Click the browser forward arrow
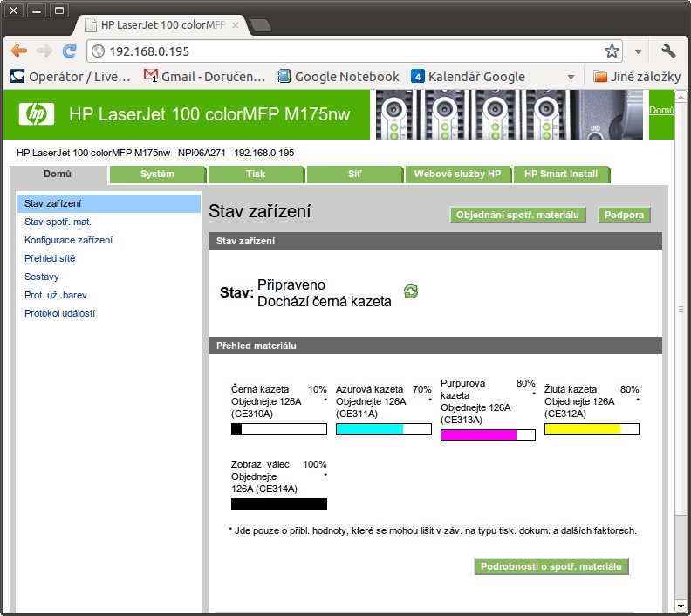 (x=44, y=51)
